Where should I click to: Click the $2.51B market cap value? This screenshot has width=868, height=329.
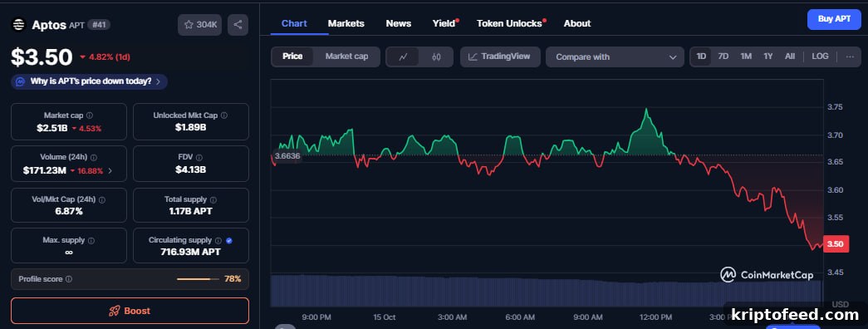click(52, 128)
